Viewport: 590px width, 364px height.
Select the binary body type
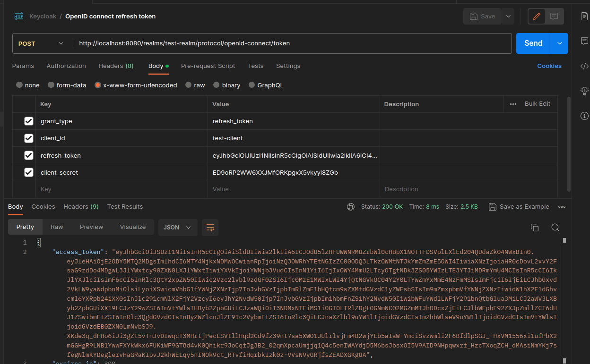pos(227,85)
